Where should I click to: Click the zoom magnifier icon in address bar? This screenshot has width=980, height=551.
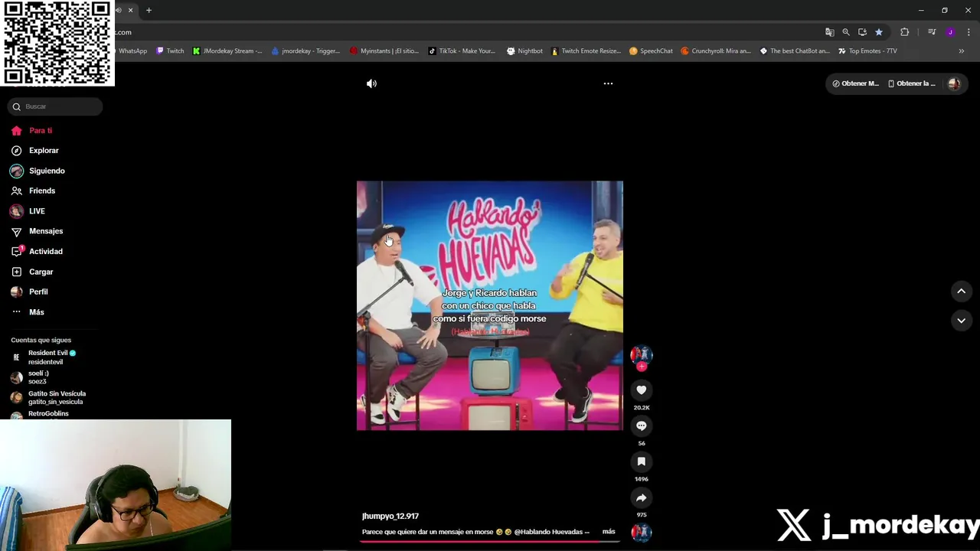click(x=846, y=32)
